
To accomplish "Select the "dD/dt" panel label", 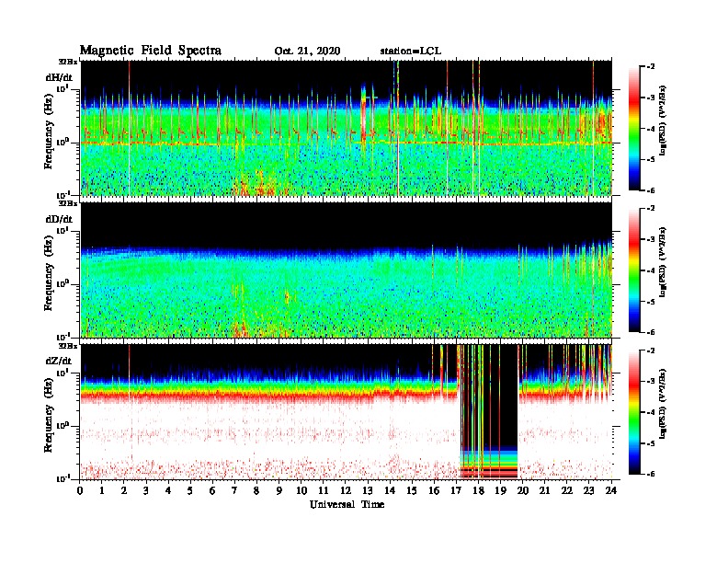I will click(x=59, y=219).
